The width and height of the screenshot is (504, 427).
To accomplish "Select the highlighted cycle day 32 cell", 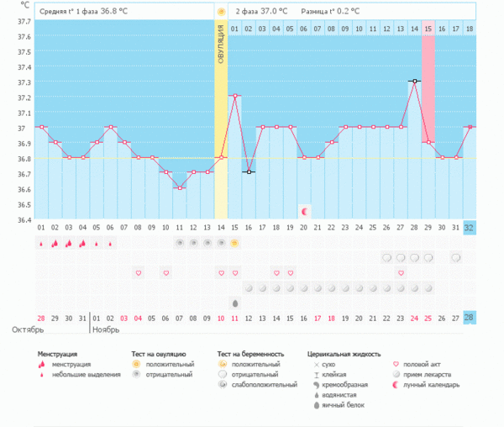I will 469,228.
